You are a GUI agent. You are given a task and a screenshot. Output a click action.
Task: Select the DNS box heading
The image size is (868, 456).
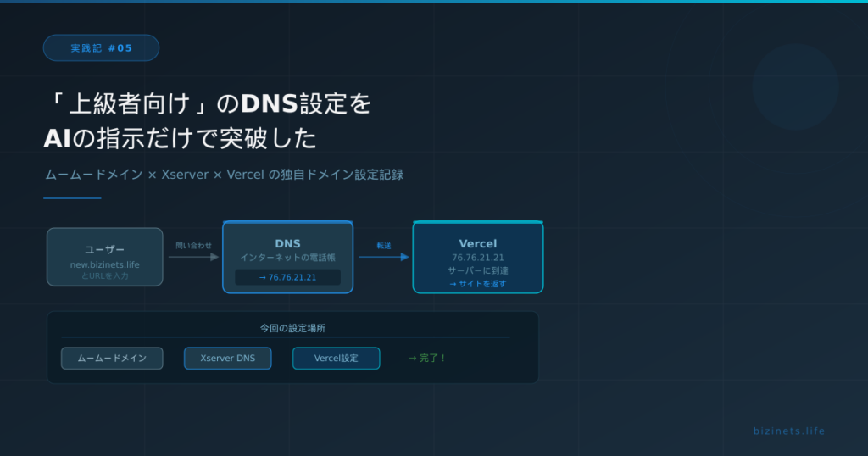coord(287,243)
